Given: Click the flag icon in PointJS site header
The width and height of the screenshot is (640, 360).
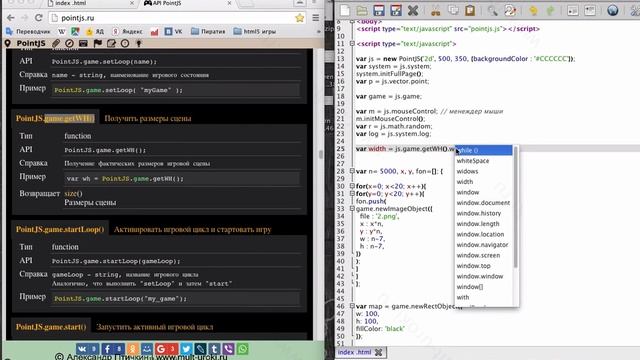Looking at the screenshot, I should tap(98, 43).
